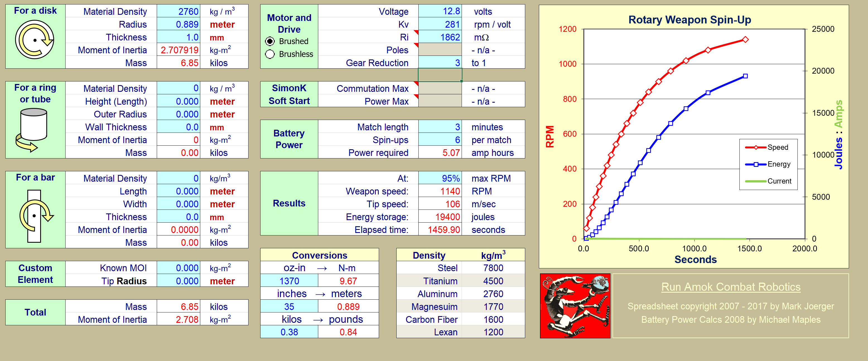Select the Voltage value cell

pyautogui.click(x=440, y=11)
